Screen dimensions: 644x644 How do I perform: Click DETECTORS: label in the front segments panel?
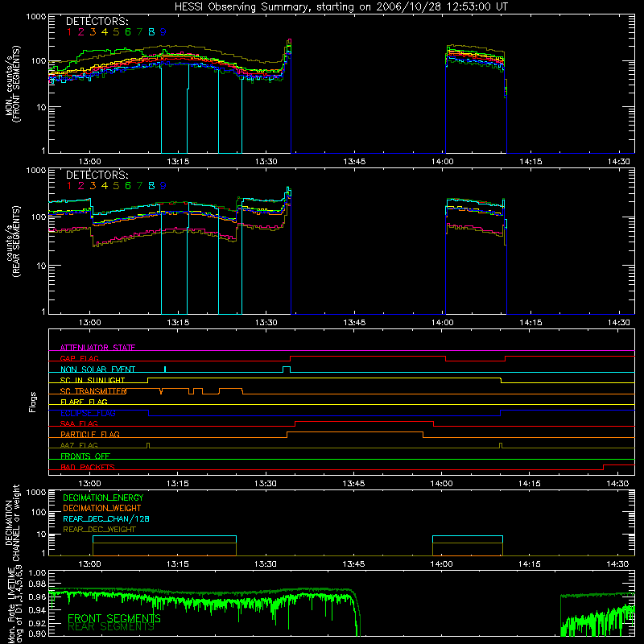click(97, 22)
